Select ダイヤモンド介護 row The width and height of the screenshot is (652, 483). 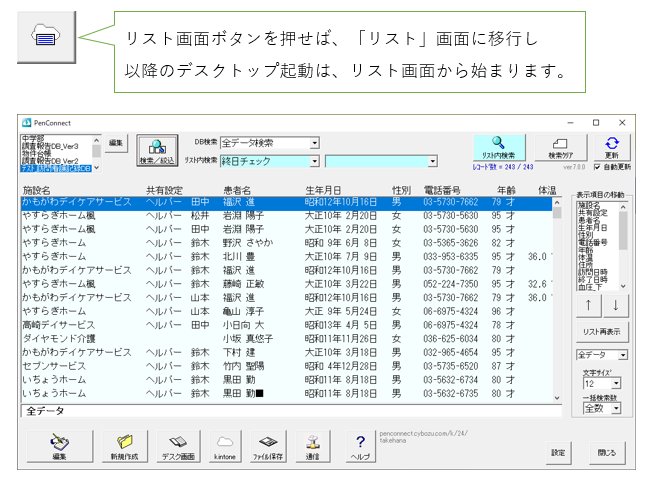286,339
